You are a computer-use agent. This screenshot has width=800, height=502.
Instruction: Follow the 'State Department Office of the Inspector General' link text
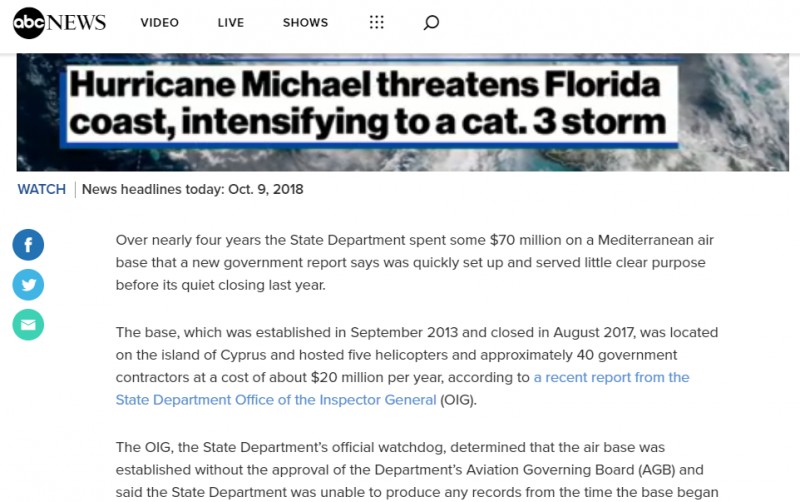(x=276, y=400)
